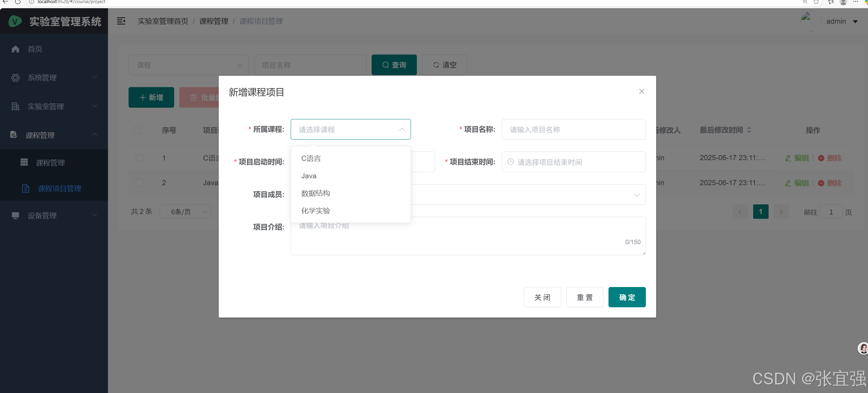Click the home icon beside 首页

tap(15, 49)
